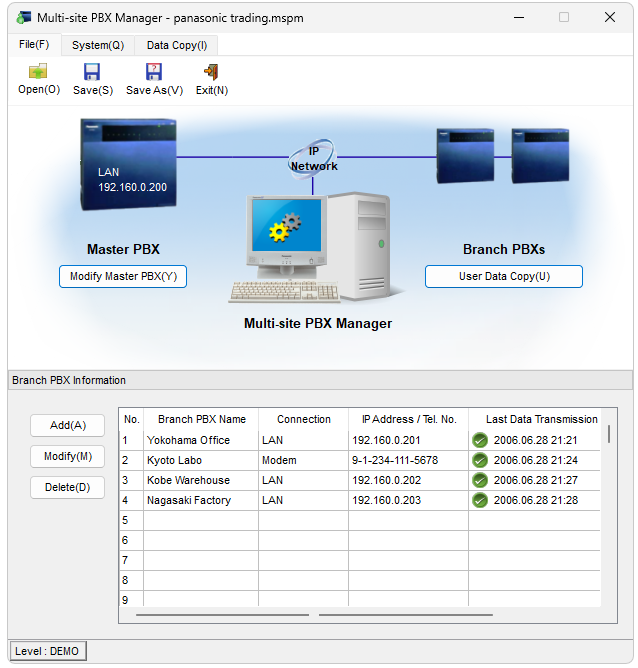Click the app icon in title bar
This screenshot has width=638, height=668.
pyautogui.click(x=23, y=17)
